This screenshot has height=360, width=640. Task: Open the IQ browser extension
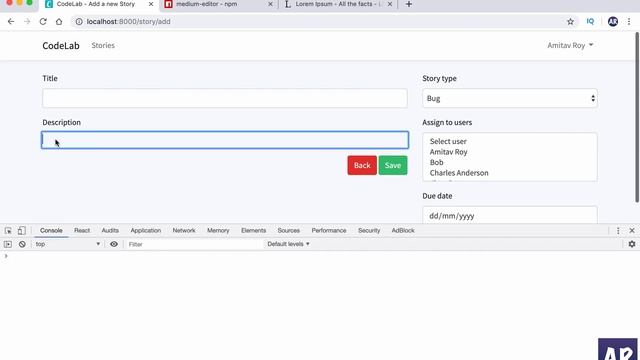(x=590, y=21)
